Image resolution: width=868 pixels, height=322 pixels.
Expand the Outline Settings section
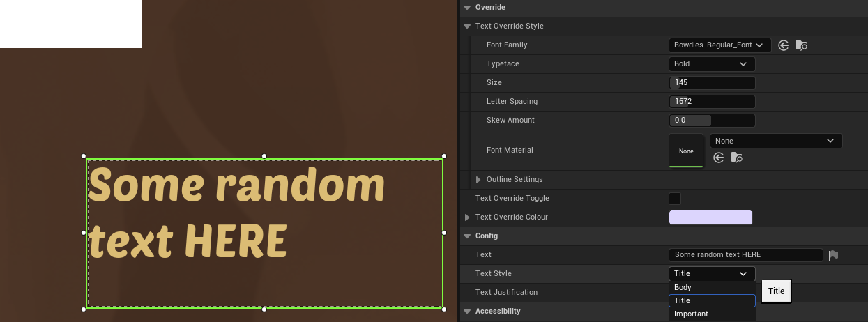[x=478, y=180]
